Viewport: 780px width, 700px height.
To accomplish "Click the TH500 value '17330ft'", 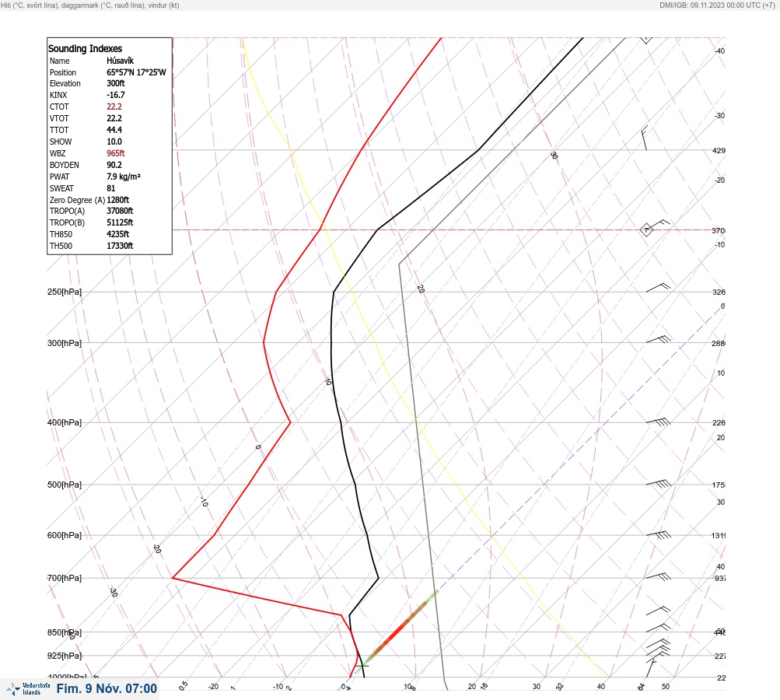I will tap(120, 246).
